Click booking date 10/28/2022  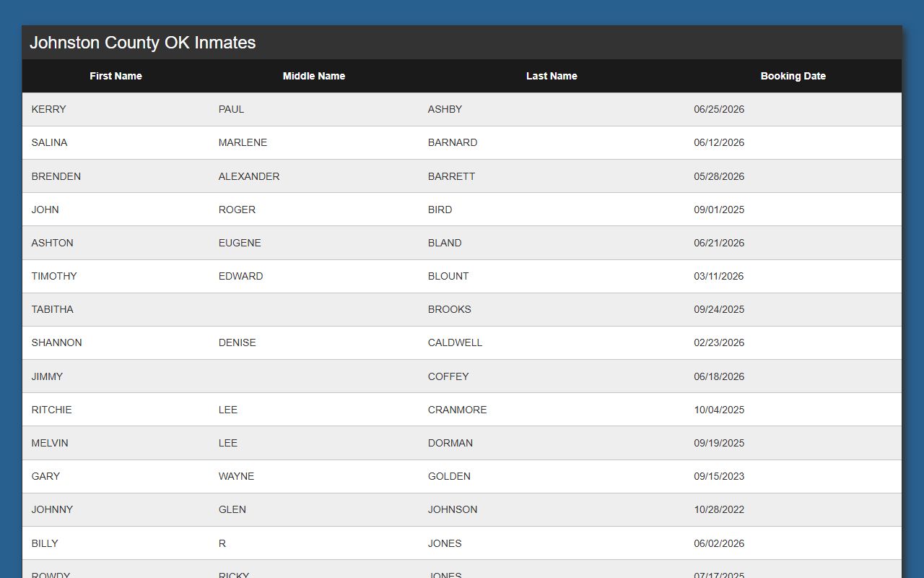tap(719, 509)
